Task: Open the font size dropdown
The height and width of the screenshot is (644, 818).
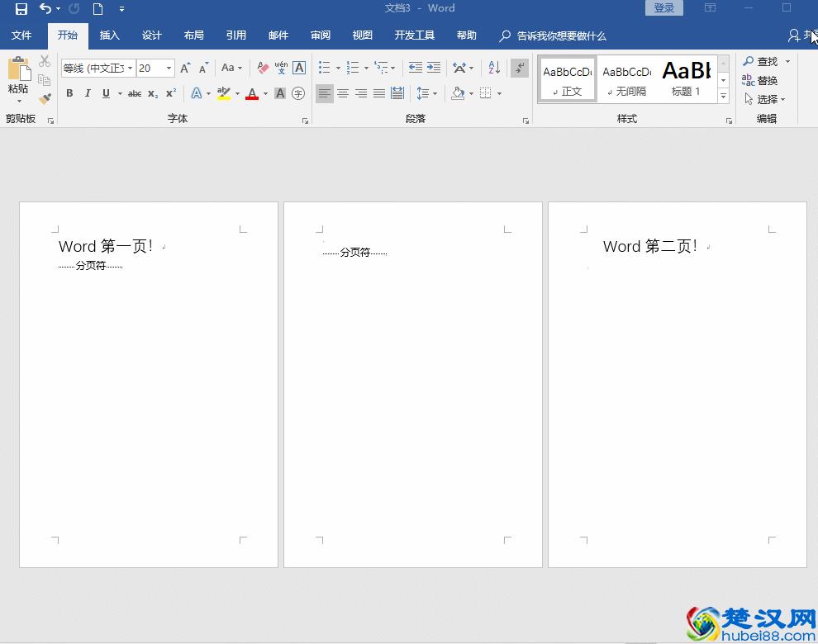Action: (x=169, y=68)
